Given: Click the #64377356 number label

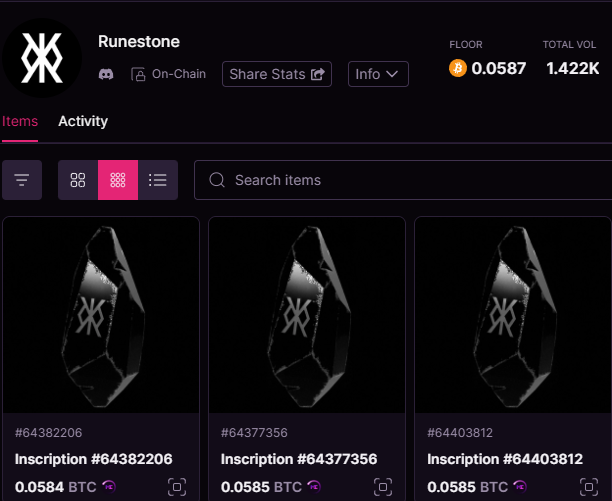Looking at the screenshot, I should pyautogui.click(x=254, y=433).
